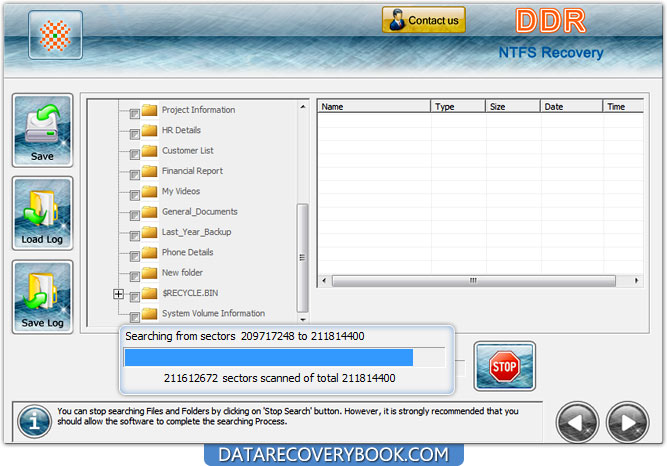Click the folder tree scroll down arrow

[x=302, y=319]
